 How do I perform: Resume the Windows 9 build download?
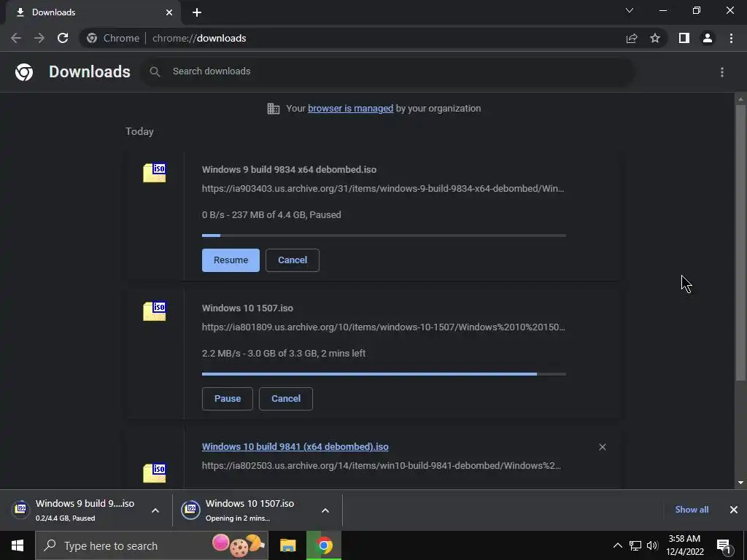(231, 260)
